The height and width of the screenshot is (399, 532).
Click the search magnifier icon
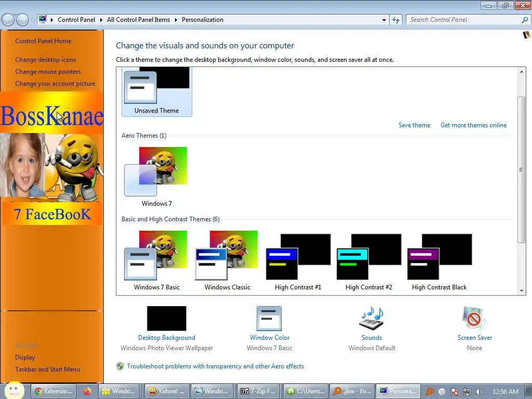click(x=525, y=20)
